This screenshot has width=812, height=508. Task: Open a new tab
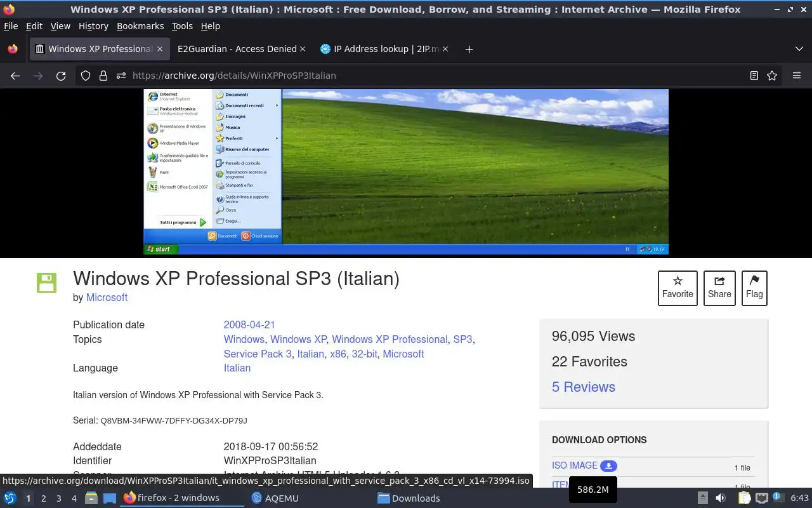[469, 49]
